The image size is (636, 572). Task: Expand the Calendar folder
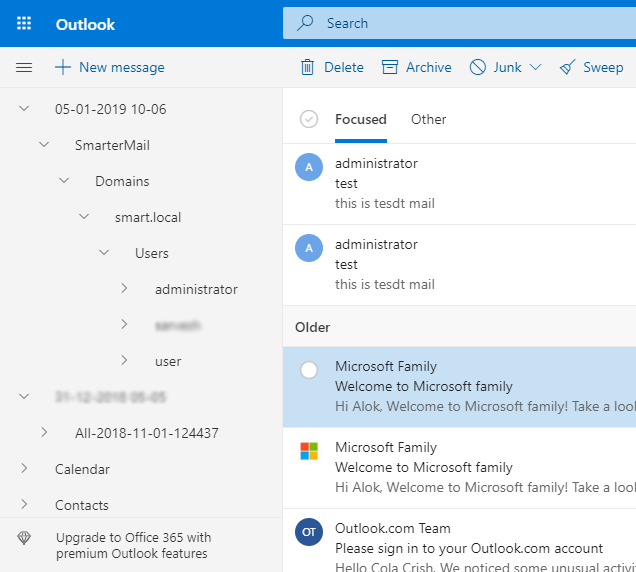click(x=24, y=469)
